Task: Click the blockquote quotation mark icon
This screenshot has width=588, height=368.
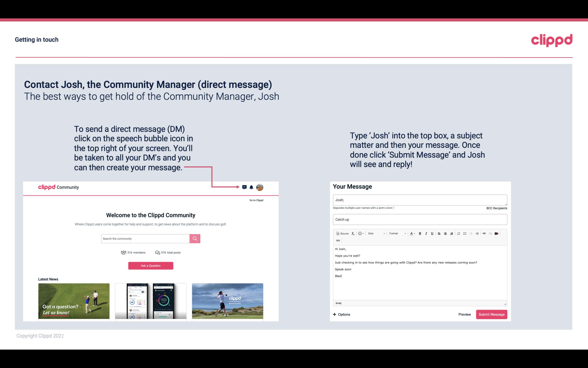Action: click(337, 241)
